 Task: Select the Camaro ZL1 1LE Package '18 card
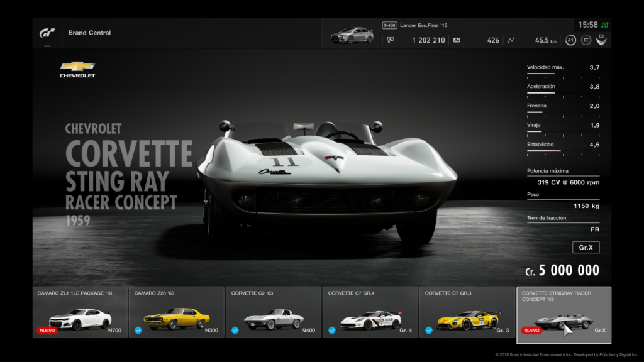coord(80,312)
